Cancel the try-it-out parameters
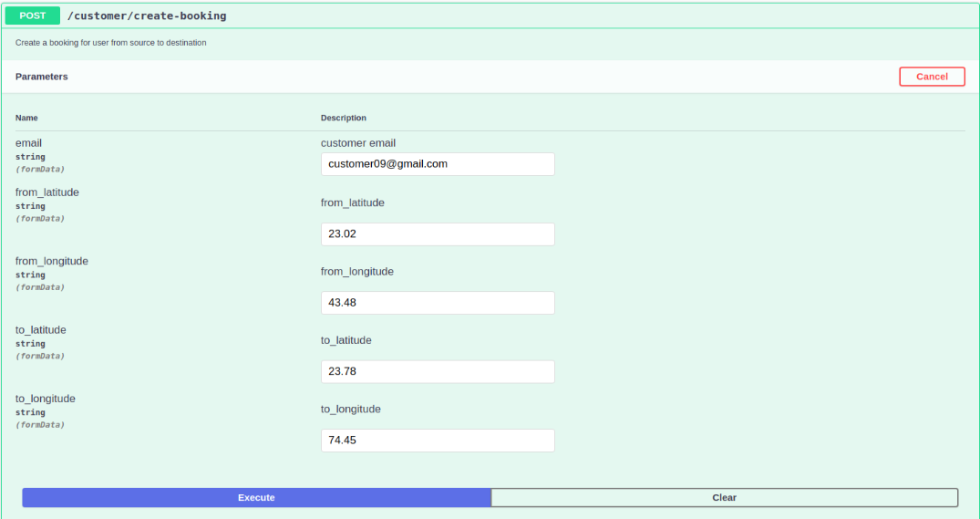Image resolution: width=980 pixels, height=519 pixels. click(x=932, y=77)
